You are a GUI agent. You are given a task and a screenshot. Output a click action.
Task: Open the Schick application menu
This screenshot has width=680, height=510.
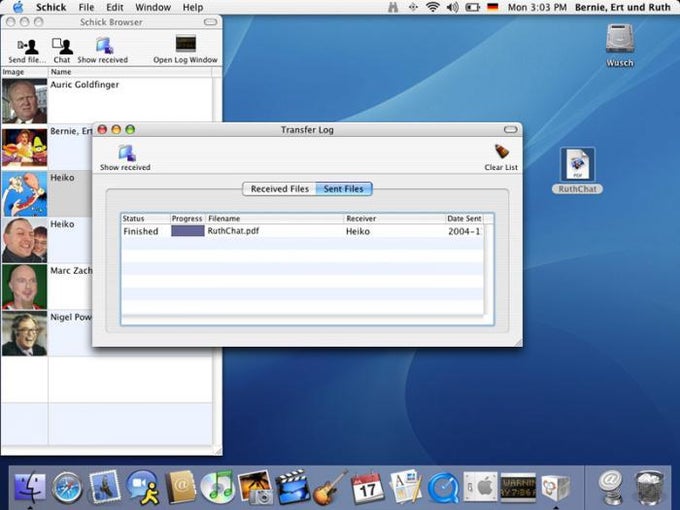51,7
